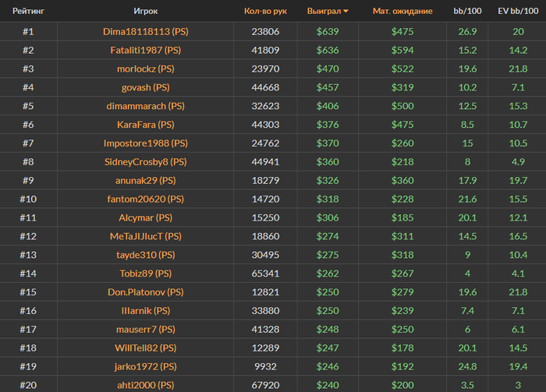Open KaraFara (PS) player page
546x392 pixels.
[146, 125]
